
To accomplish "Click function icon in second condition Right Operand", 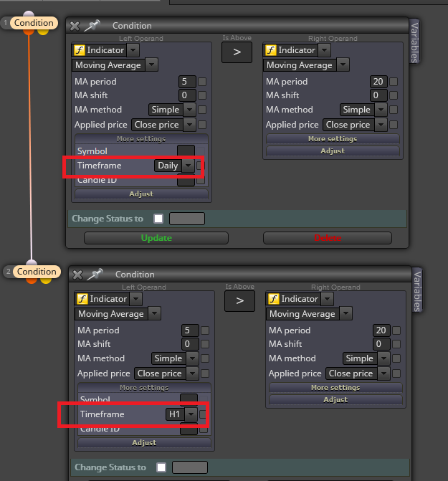I will tap(274, 299).
